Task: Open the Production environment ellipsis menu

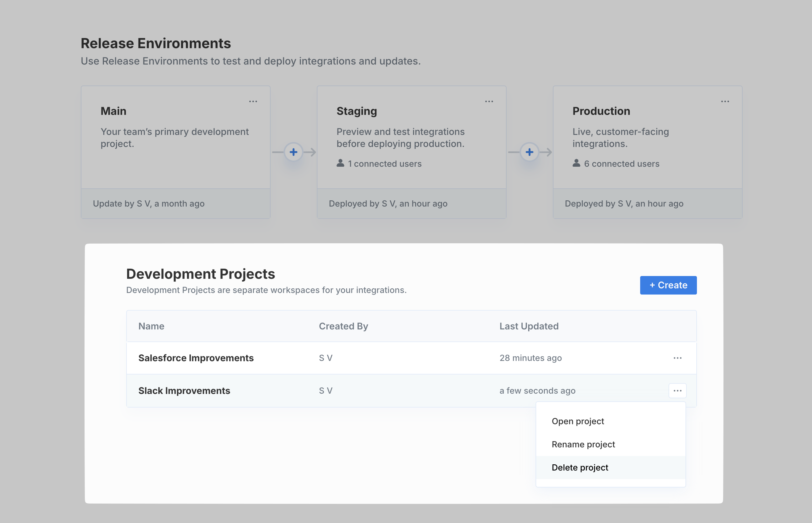Action: point(725,101)
